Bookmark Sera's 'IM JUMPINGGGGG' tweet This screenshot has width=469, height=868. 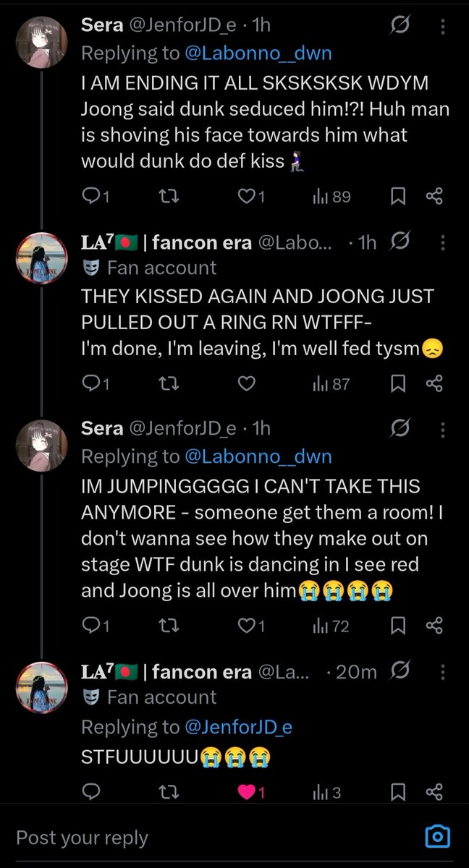point(398,626)
